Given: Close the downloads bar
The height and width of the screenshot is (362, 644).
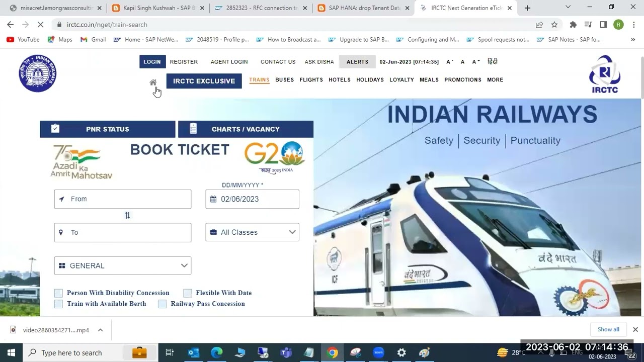Looking at the screenshot, I should coord(635,329).
